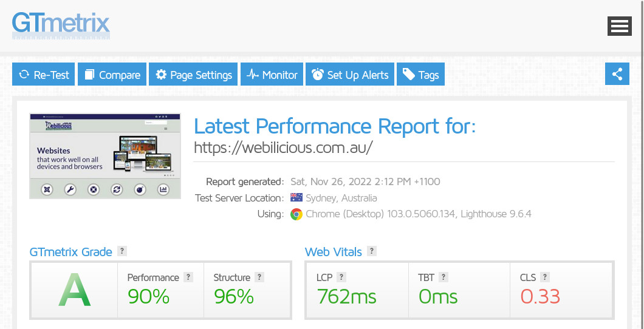Click the Sydney, Australia location text
The image size is (644, 329).
coord(341,198)
